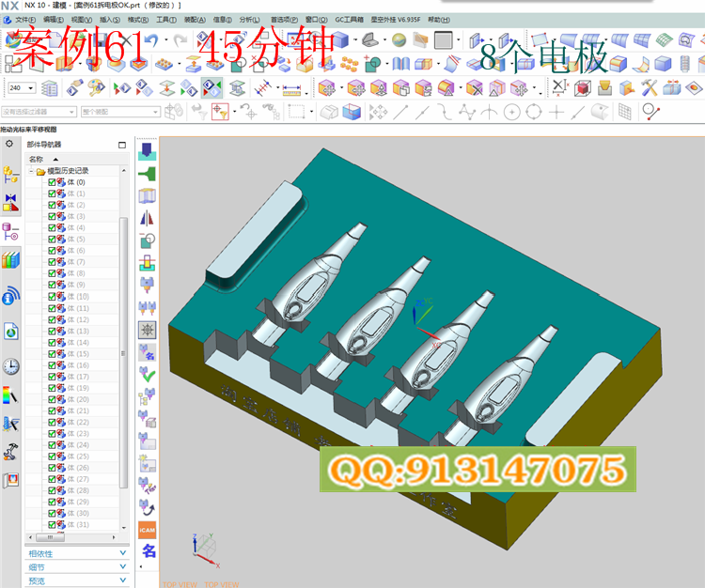The width and height of the screenshot is (705, 588).
Task: Uncheck the 体 (0) feature checkbox
Action: click(x=52, y=182)
